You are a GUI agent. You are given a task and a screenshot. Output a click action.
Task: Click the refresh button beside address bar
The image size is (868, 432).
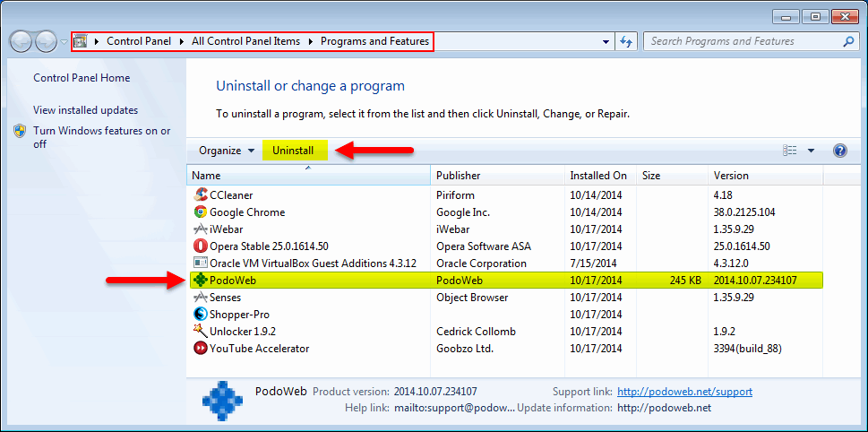tap(626, 41)
